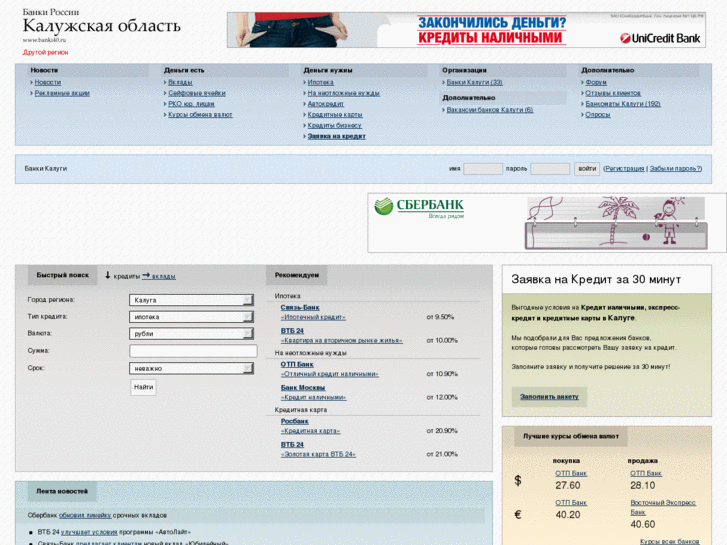The width and height of the screenshot is (727, 545).
Task: Open the Забыли пароль? link
Action: pyautogui.click(x=676, y=168)
